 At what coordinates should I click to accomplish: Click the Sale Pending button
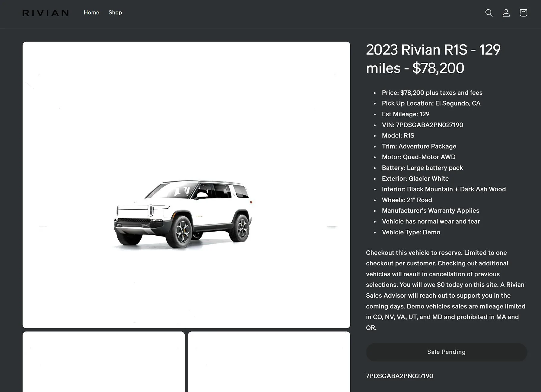pyautogui.click(x=446, y=352)
